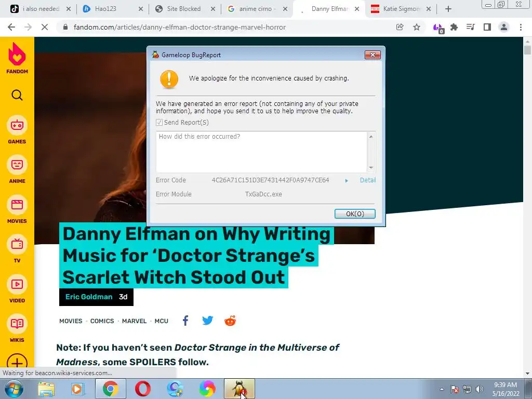Open the Chrome profile avatar
The image size is (532, 399).
click(x=504, y=27)
